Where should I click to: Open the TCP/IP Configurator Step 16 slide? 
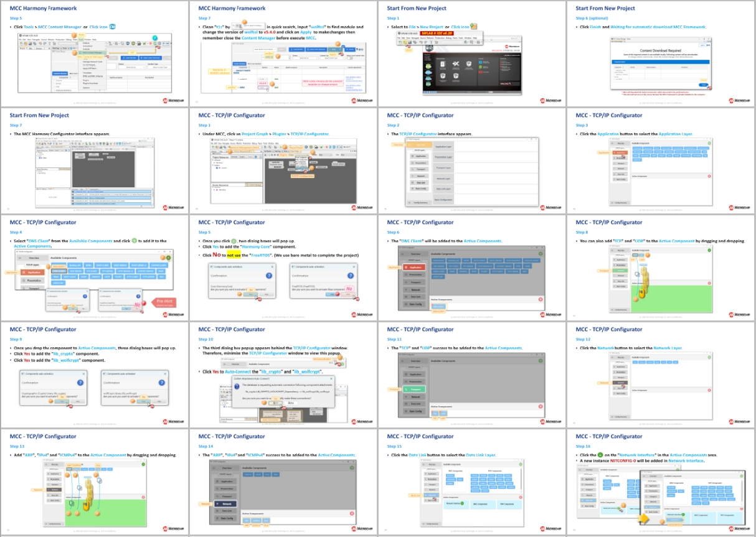pos(661,482)
